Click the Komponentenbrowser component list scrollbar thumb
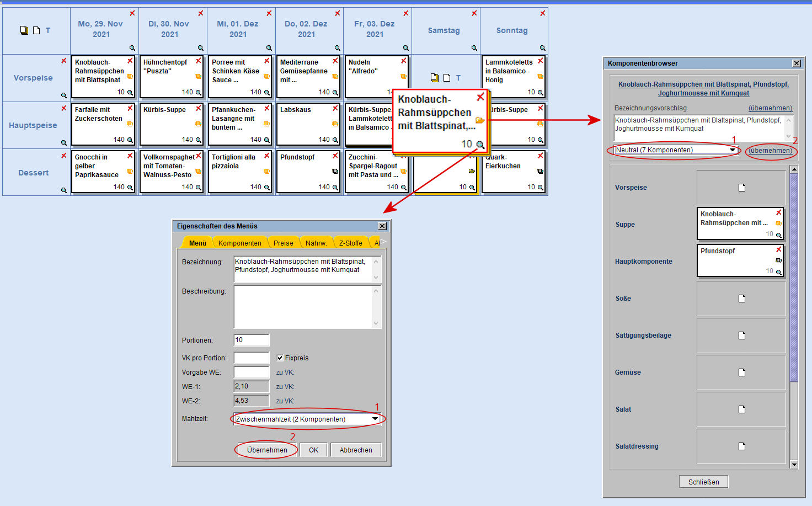 794,278
